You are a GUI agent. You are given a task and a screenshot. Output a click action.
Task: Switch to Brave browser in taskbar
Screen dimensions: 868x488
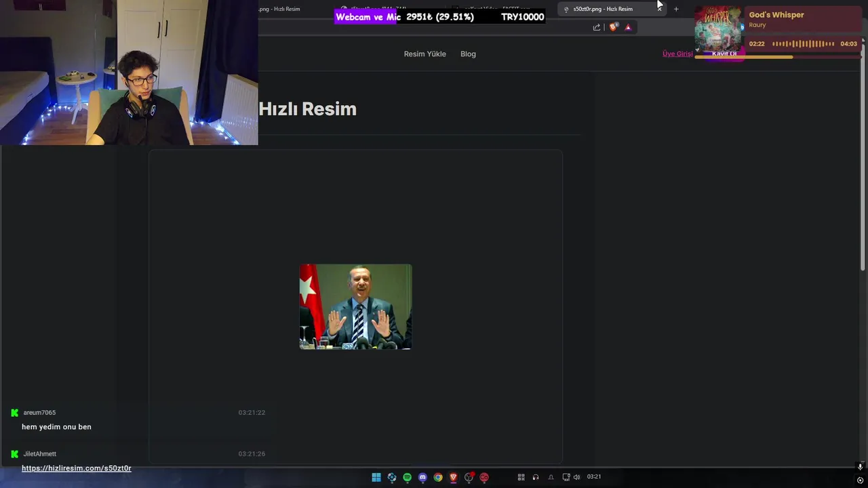click(x=454, y=477)
